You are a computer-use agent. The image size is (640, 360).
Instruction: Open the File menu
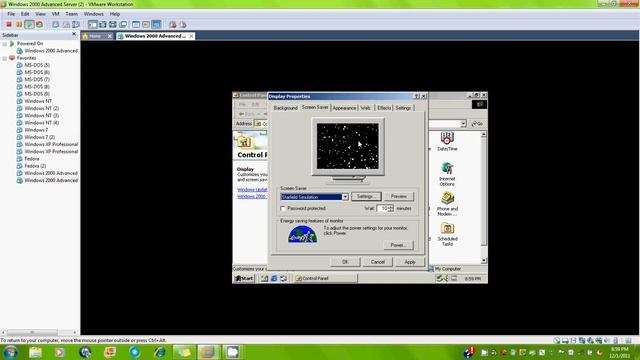[x=11, y=14]
